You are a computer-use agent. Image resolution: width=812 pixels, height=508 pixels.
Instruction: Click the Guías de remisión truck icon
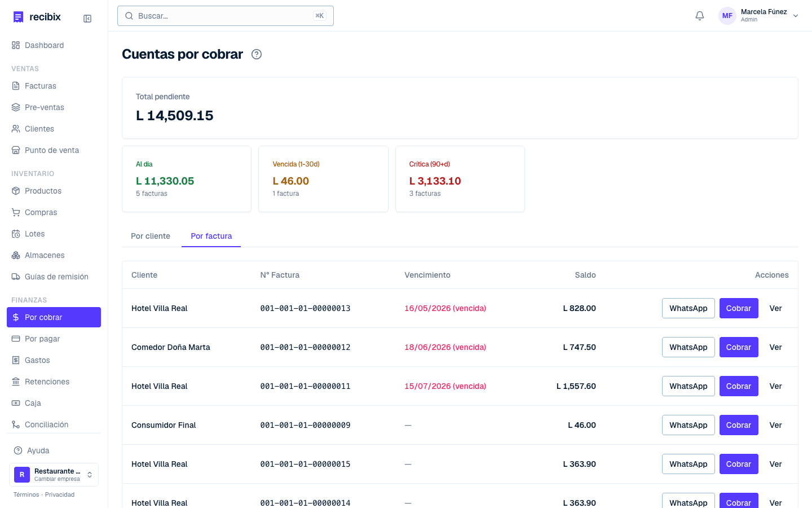16,277
